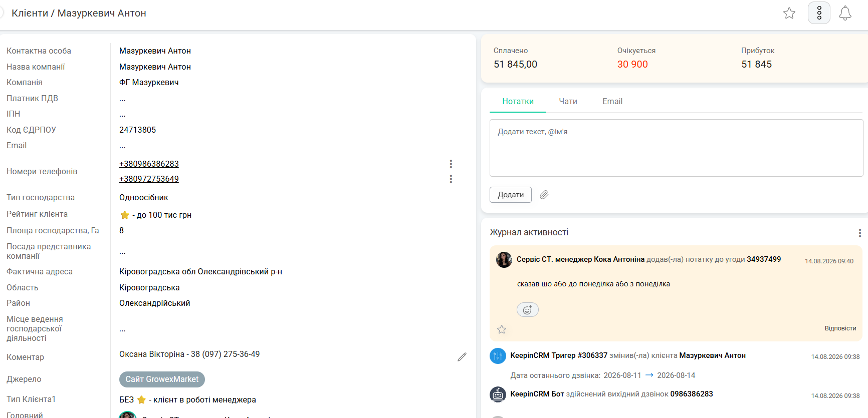868x418 pixels.
Task: Click the called number 0986386283 in journal
Action: (x=692, y=394)
